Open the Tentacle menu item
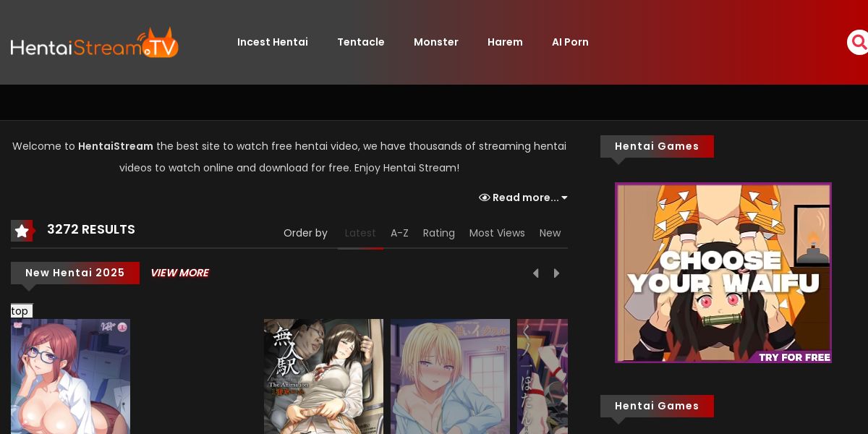The image size is (868, 434). (x=361, y=42)
